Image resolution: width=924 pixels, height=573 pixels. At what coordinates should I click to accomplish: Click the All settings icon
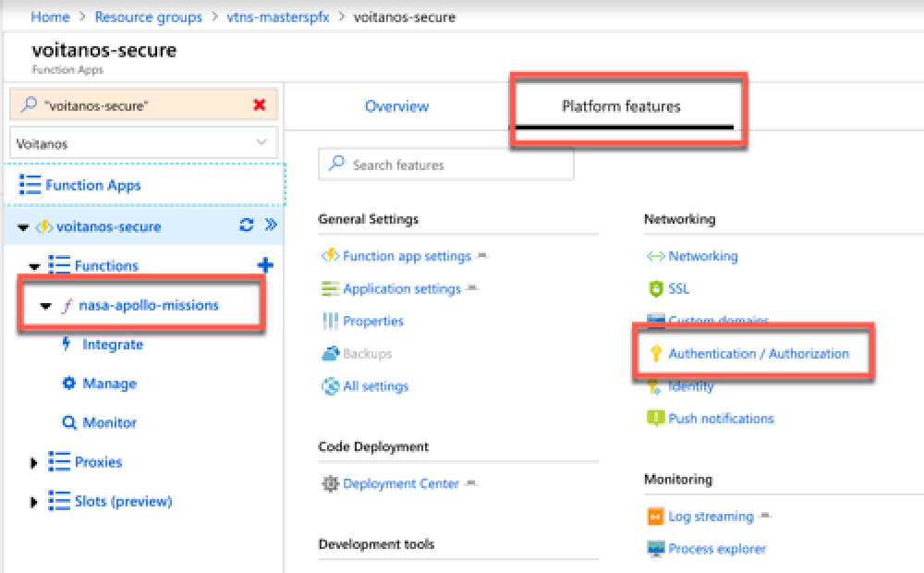pyautogui.click(x=331, y=386)
